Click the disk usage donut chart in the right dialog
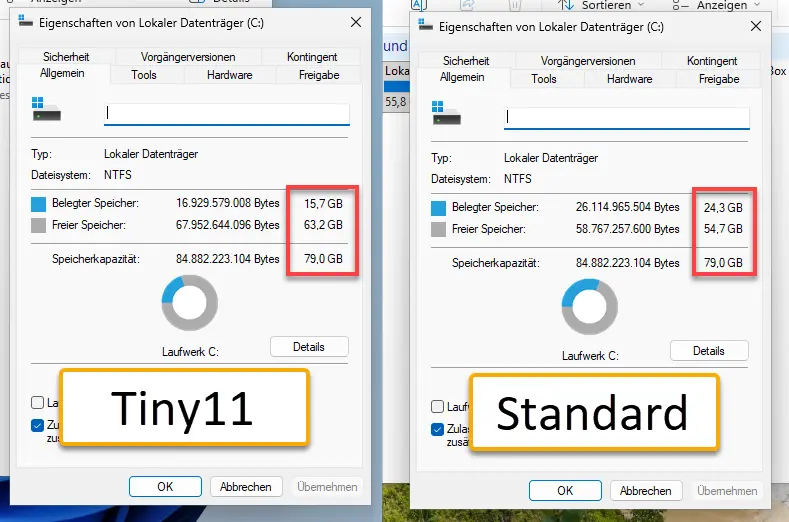This screenshot has height=522, width=789. (x=590, y=305)
